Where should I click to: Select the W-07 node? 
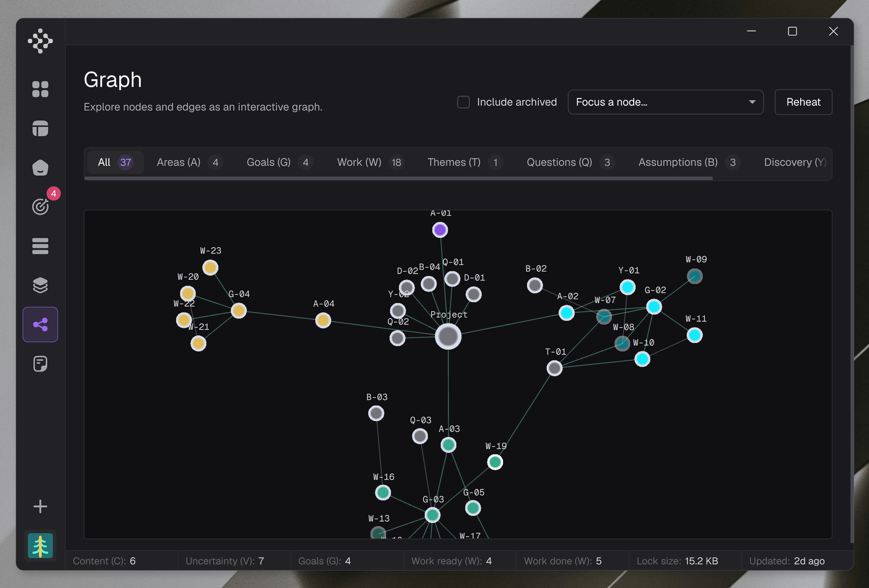point(604,316)
